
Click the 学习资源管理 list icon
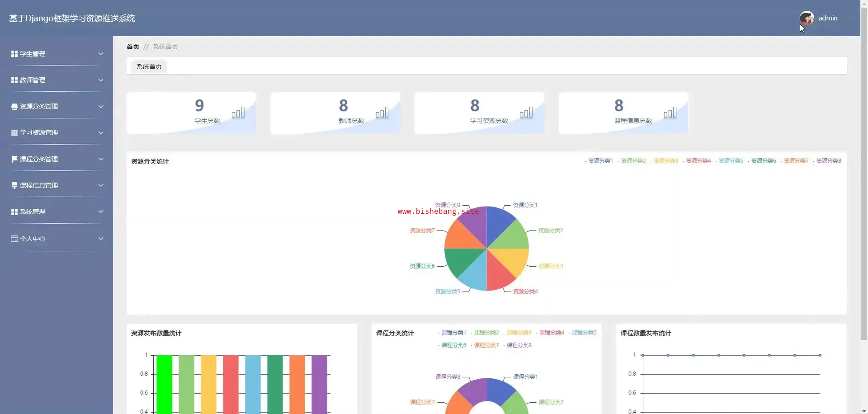coord(14,133)
